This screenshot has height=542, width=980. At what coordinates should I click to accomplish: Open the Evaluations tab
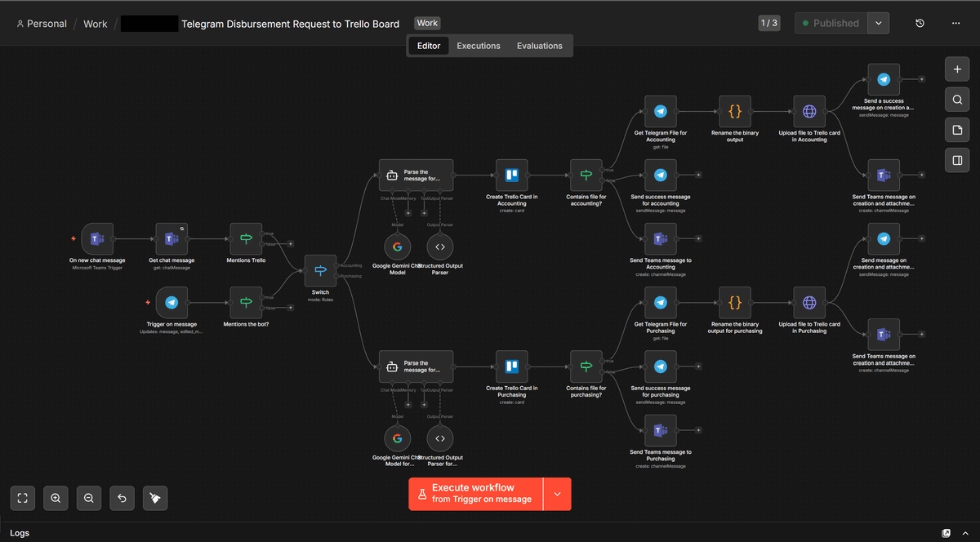(539, 46)
